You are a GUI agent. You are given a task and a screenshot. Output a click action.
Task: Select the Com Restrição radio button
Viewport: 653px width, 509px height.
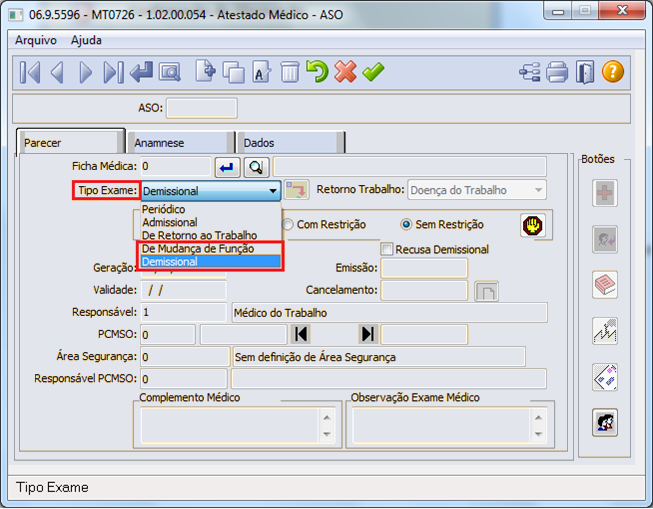(288, 225)
